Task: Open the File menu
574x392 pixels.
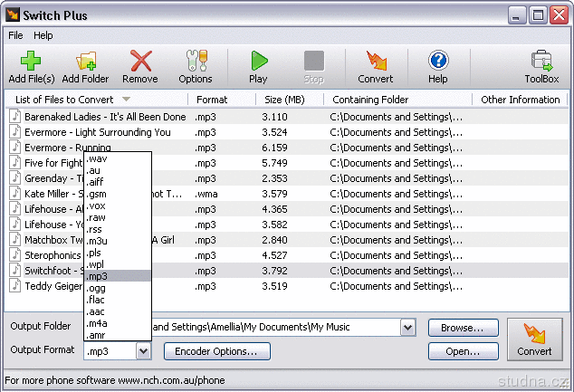Action: [16, 35]
